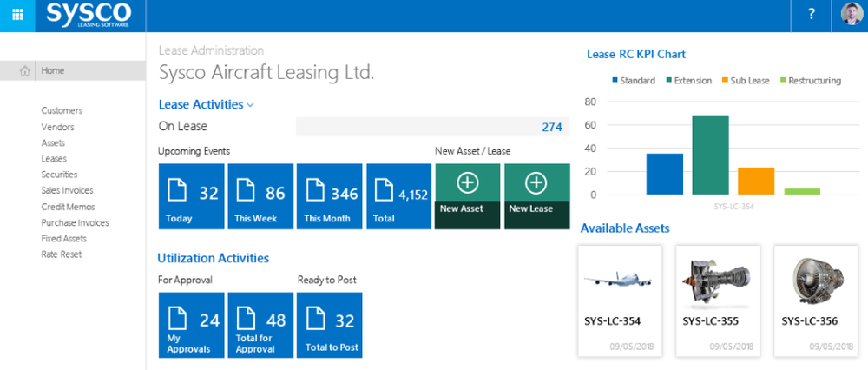Image resolution: width=868 pixels, height=370 pixels.
Task: Click the New Lease label
Action: coord(531,208)
